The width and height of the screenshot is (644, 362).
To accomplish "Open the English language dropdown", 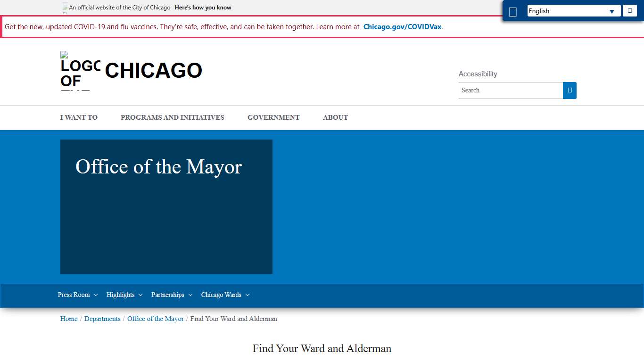I will click(x=573, y=10).
